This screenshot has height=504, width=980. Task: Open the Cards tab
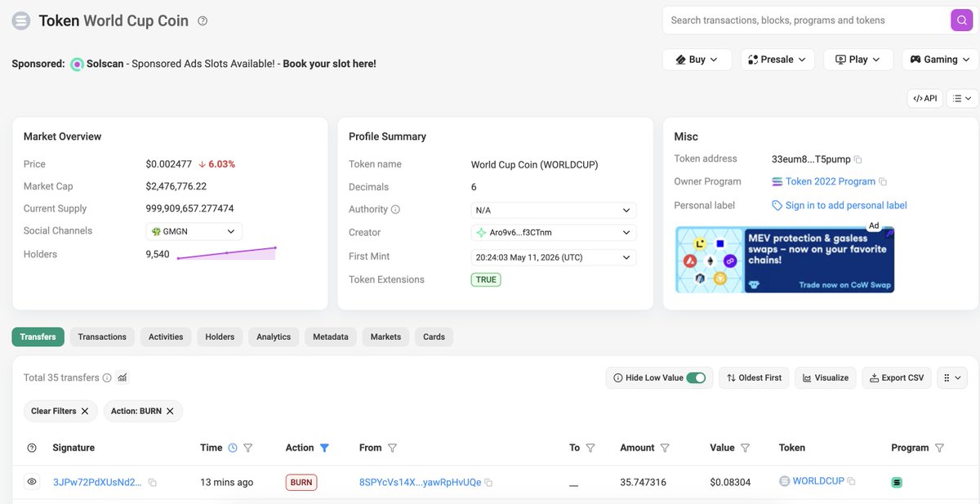[434, 337]
